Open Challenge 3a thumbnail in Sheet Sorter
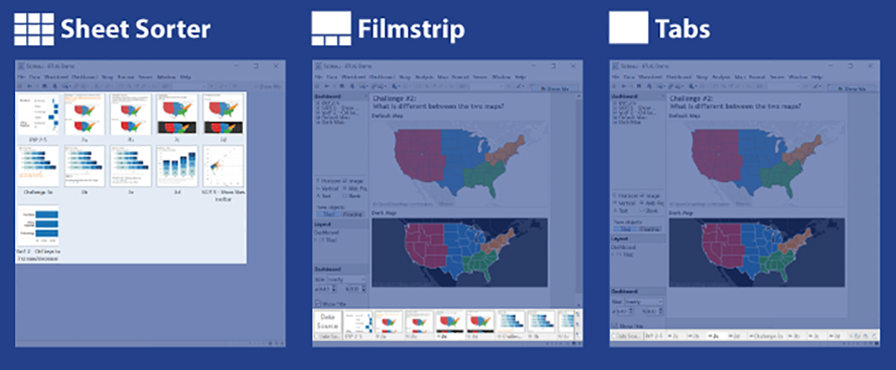Image resolution: width=896 pixels, height=370 pixels. tap(38, 166)
